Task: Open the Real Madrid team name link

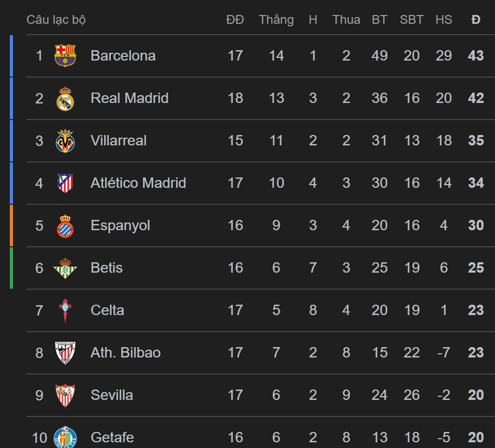Action: tap(129, 98)
